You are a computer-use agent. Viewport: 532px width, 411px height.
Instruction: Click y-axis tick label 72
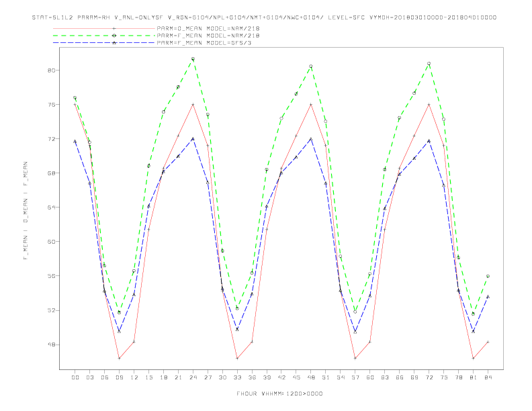click(x=52, y=139)
